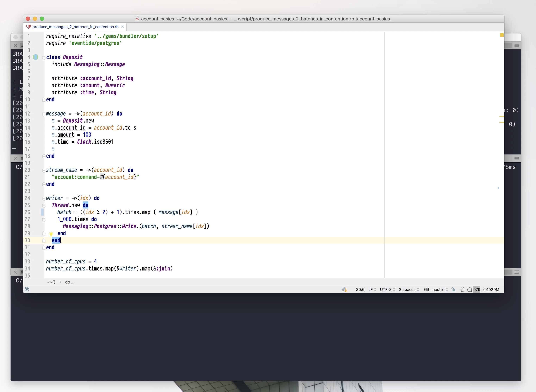Viewport: 536px width, 392px height.
Task: Click the fold end marker at line 30
Action: pyautogui.click(x=44, y=241)
